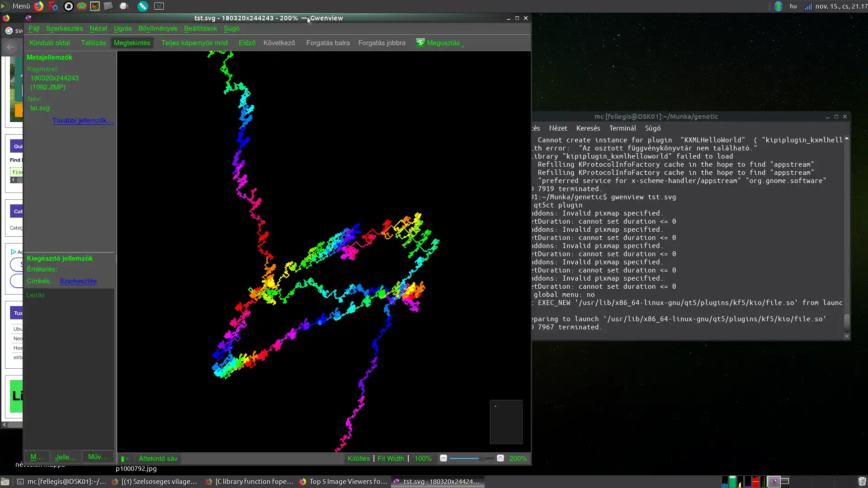Screen dimensions: 868x488
Task: Click the Kiindulő oldal home icon
Action: (x=49, y=42)
